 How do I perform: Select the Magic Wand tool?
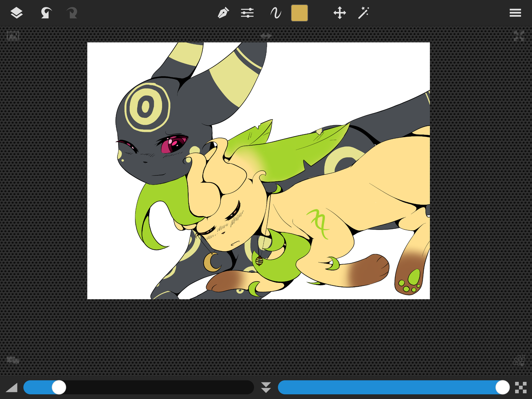pos(364,13)
